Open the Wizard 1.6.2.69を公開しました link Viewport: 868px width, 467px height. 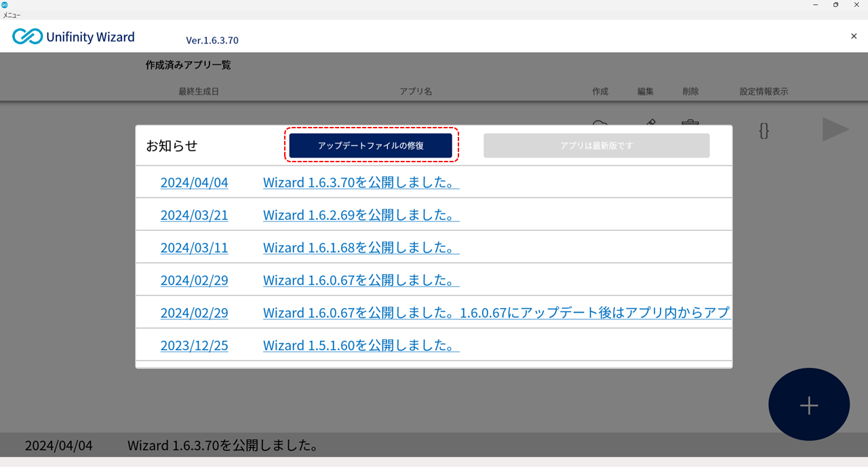pyautogui.click(x=361, y=215)
